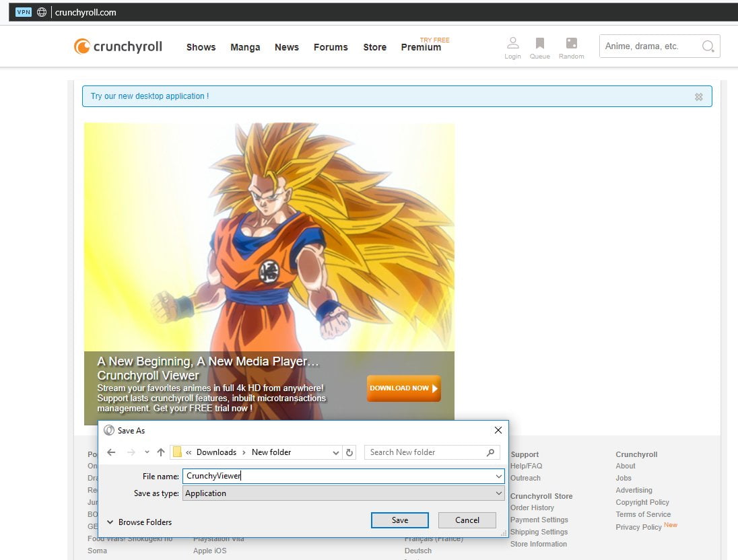This screenshot has height=560, width=738.
Task: Open the Jobs link
Action: pyautogui.click(x=624, y=478)
